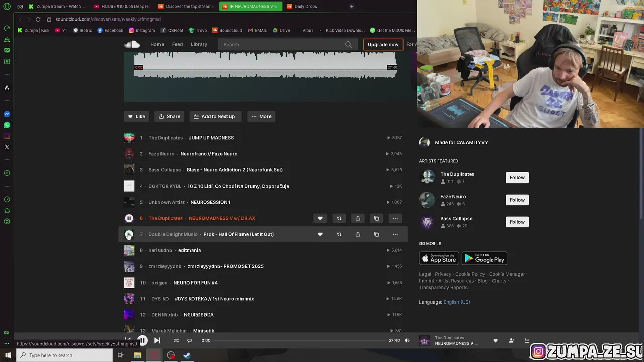
Task: Open the Instagram bookmark
Action: click(x=141, y=30)
